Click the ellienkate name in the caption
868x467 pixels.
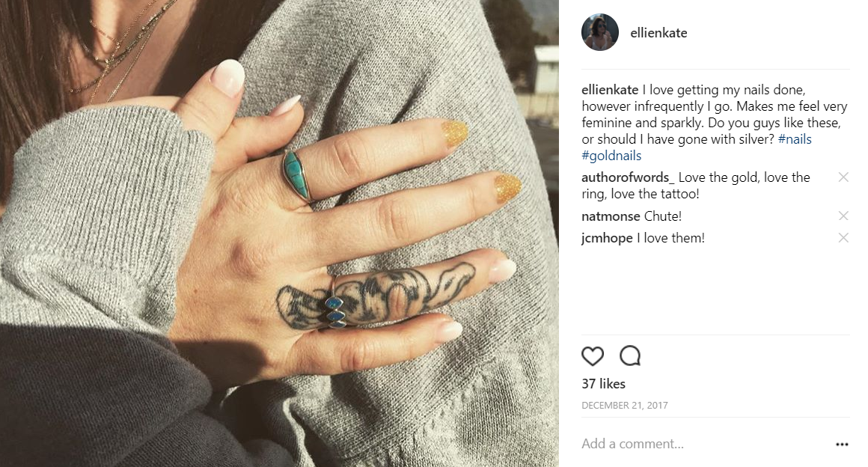pos(610,90)
